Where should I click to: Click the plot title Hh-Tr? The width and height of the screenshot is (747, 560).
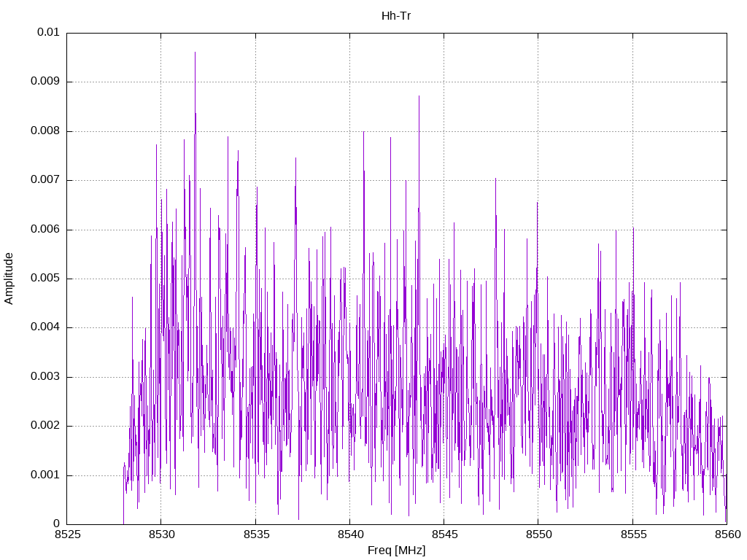click(396, 16)
